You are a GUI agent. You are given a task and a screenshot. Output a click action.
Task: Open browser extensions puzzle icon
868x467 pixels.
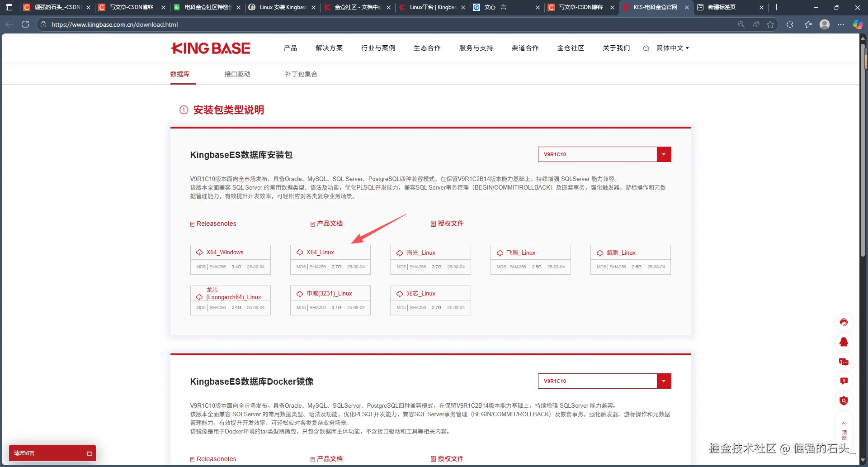tap(790, 24)
